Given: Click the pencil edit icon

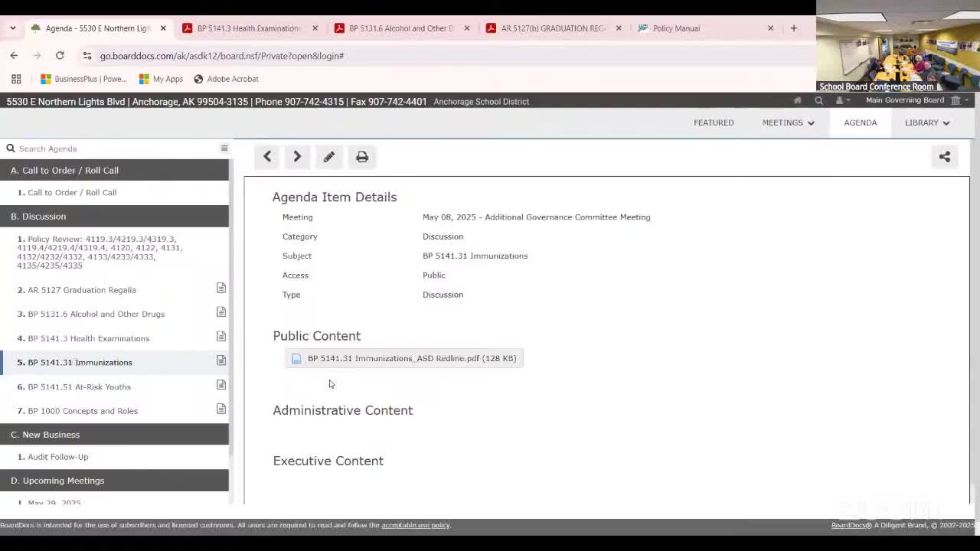Looking at the screenshot, I should point(329,157).
